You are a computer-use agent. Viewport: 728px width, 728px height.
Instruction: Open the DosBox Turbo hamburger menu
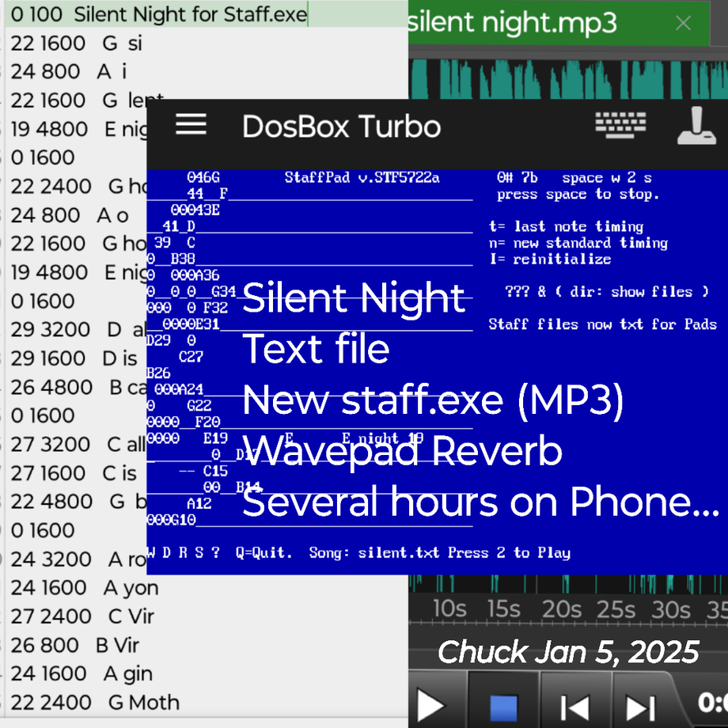(191, 125)
